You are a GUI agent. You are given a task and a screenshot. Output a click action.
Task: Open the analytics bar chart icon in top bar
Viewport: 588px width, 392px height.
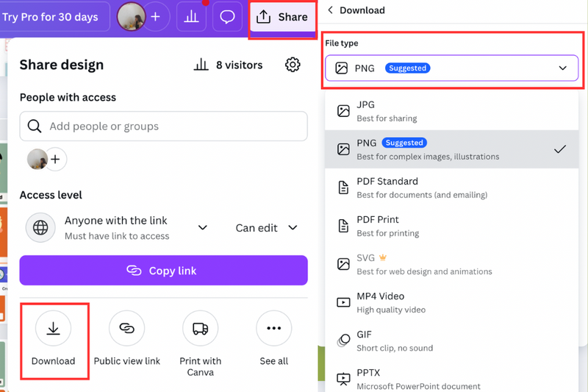191,17
